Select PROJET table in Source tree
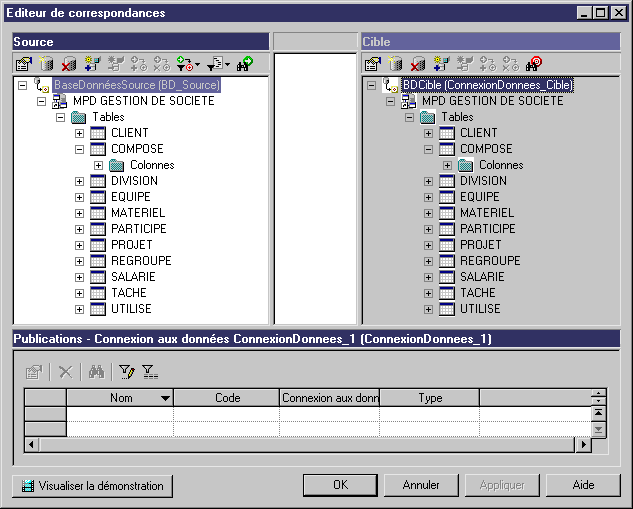This screenshot has width=633, height=509. 132,245
